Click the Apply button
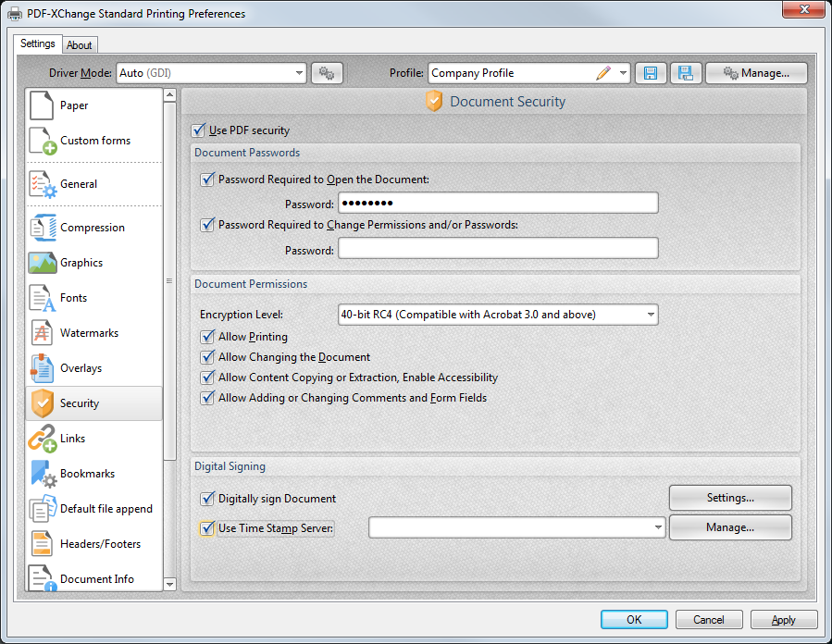The height and width of the screenshot is (644, 832). (784, 620)
